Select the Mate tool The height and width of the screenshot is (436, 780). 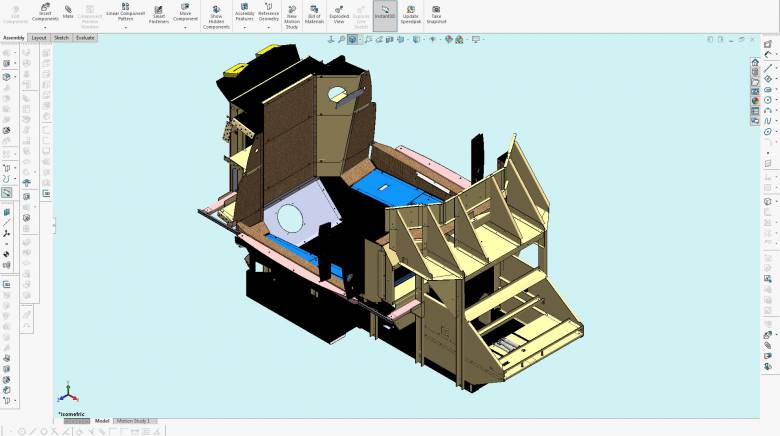pyautogui.click(x=68, y=12)
